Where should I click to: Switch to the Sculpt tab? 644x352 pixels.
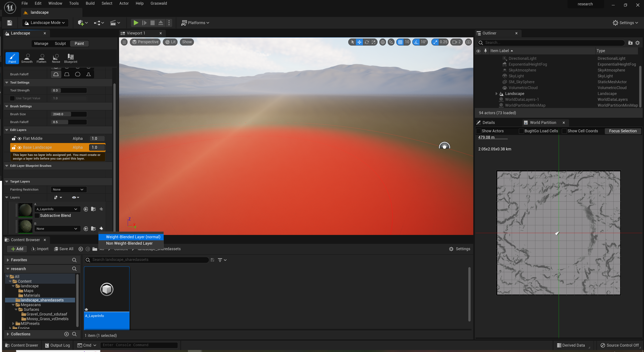60,44
